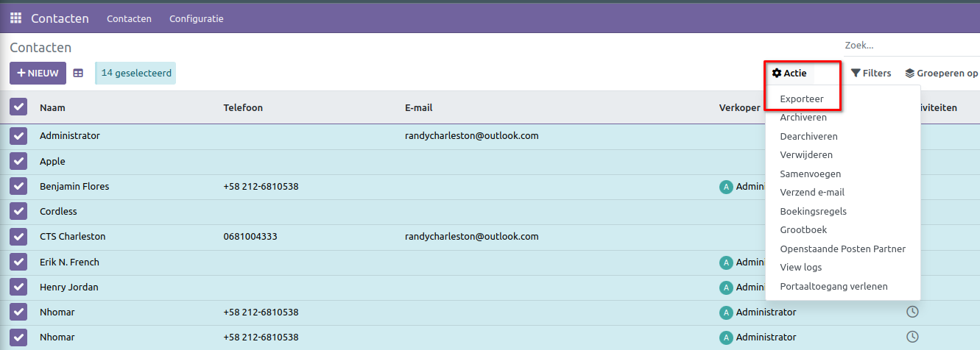Expand the Filters dropdown
This screenshot has width=980, height=350.
871,74
